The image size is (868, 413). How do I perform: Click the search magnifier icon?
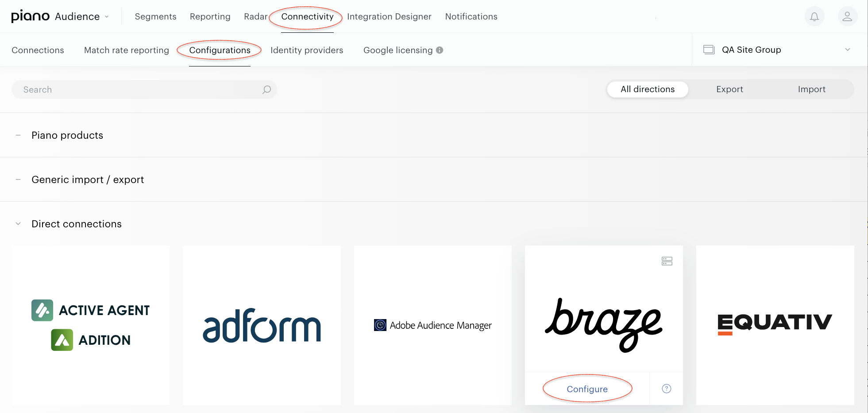266,90
